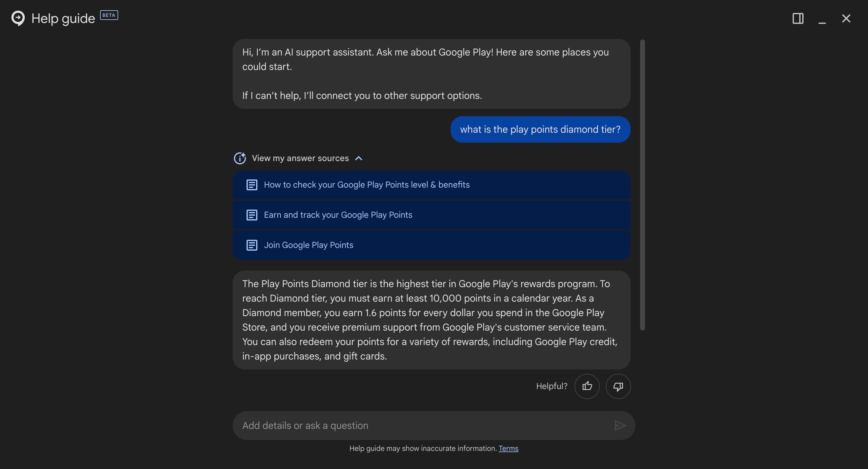Click the BETA badge next to Help guide

(x=109, y=15)
